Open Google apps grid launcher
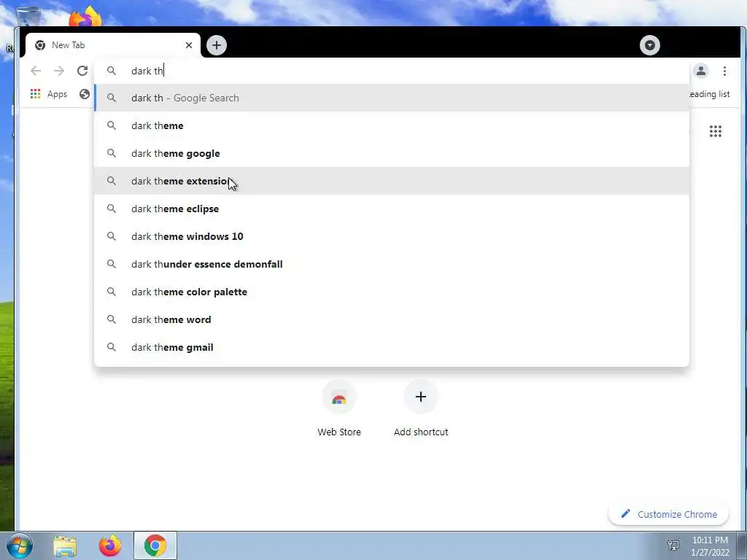Image resolution: width=747 pixels, height=560 pixels. pos(715,131)
